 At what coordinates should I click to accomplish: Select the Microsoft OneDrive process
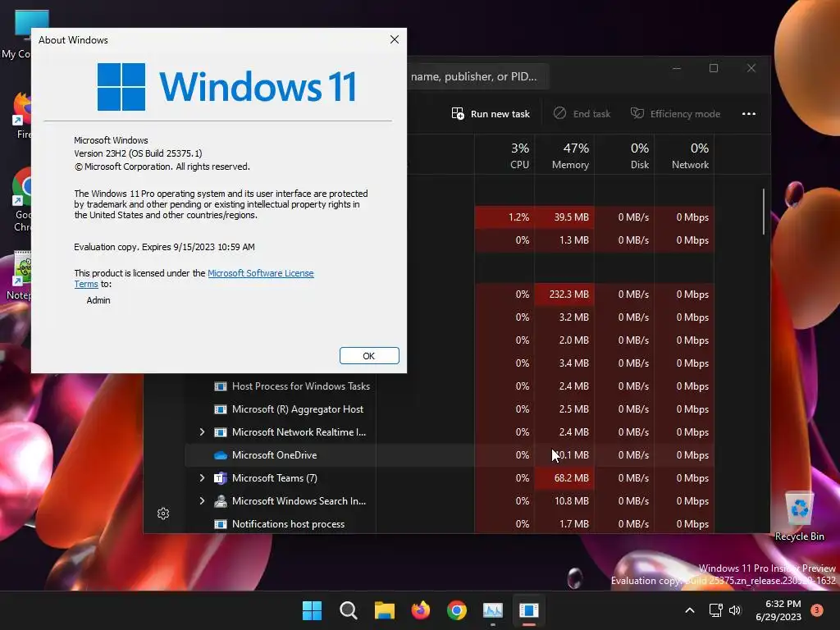(450, 454)
